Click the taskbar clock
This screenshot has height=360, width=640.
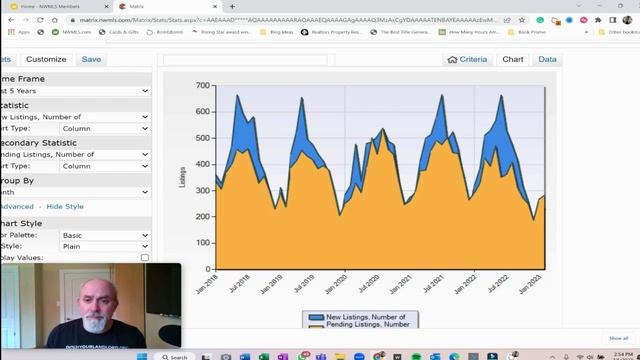tap(623, 356)
